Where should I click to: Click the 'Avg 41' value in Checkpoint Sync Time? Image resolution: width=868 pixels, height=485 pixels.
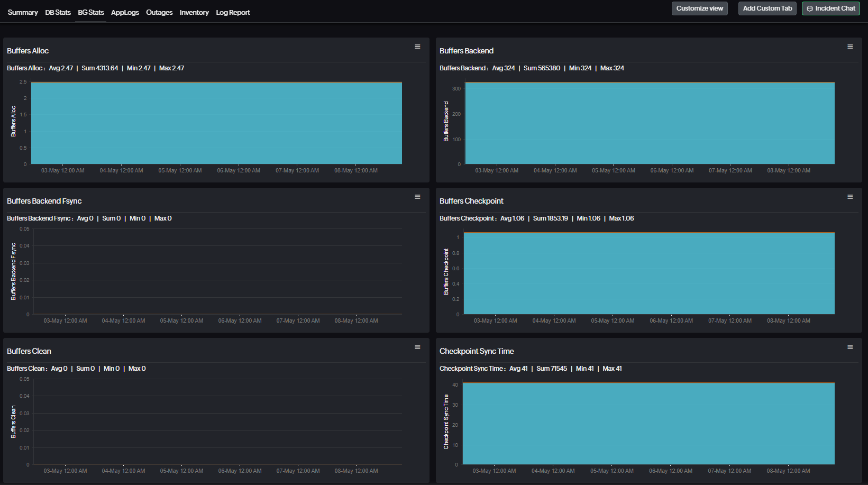click(518, 369)
